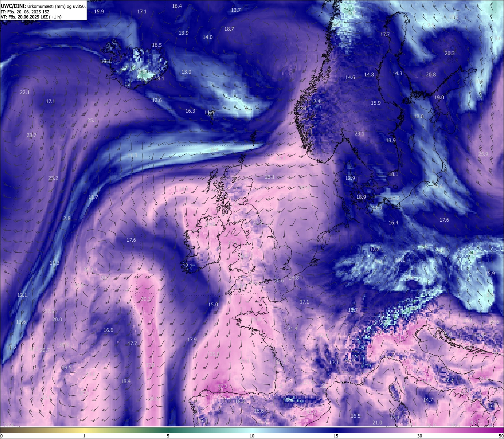Screen dimensions: 504x439
Task: Click the 11.7 value label
Action: [93, 197]
